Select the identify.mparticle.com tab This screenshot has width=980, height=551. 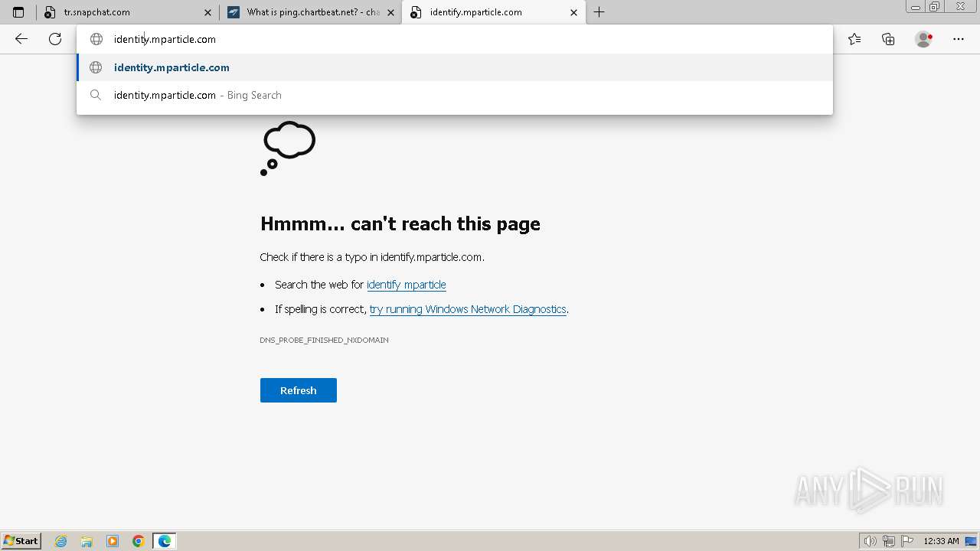pyautogui.click(x=494, y=12)
